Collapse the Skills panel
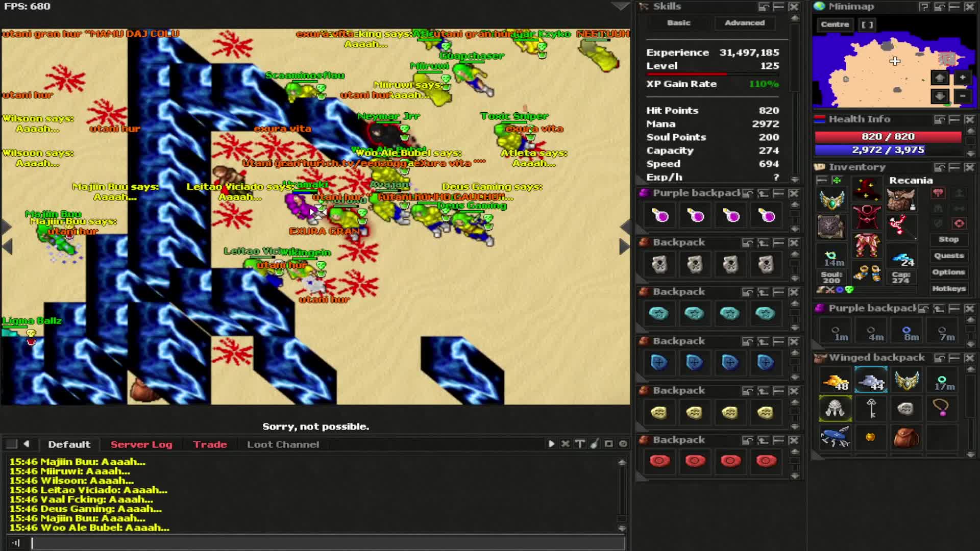This screenshot has height=551, width=980. click(x=778, y=7)
